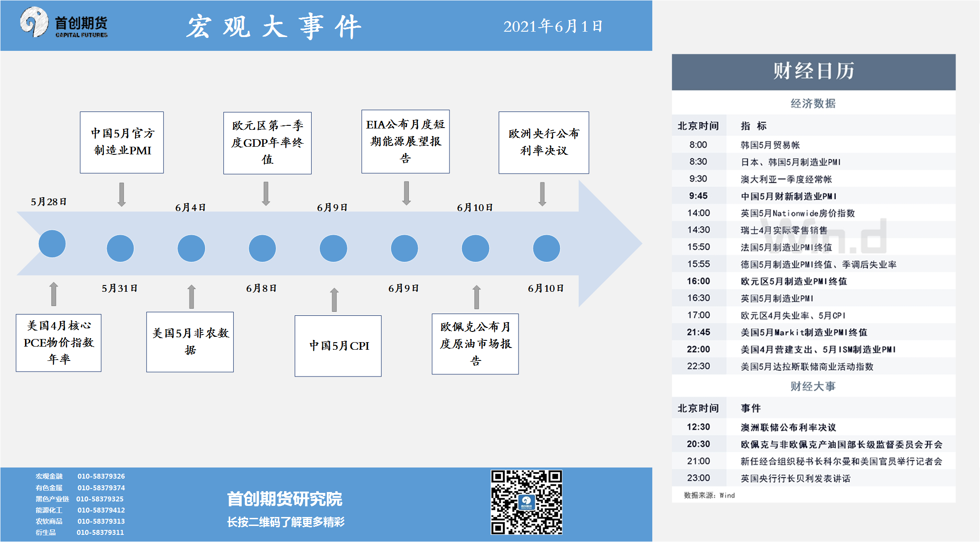Viewport: 980px width, 542px height.
Task: Click the down arrow below EIA公布月度短期能源展望报告
Action: [x=406, y=193]
